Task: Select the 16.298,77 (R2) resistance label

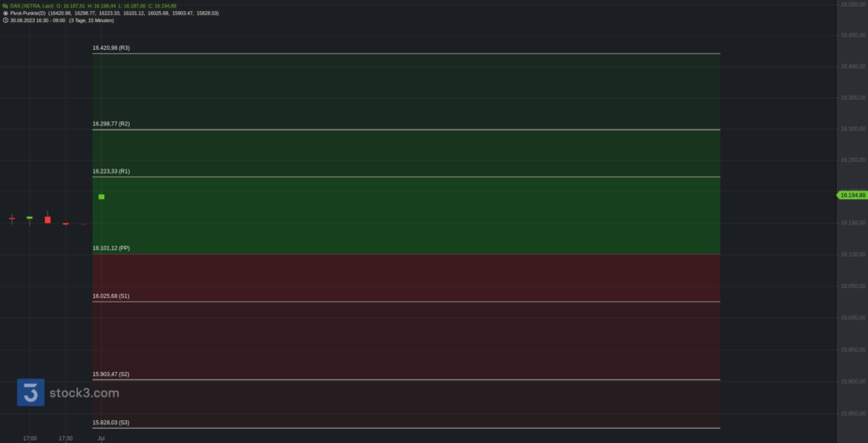Action: (x=111, y=124)
